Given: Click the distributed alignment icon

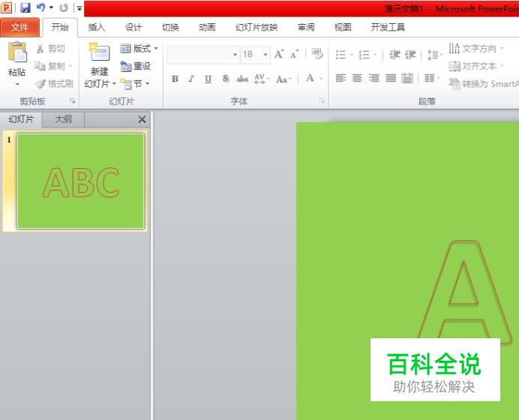Looking at the screenshot, I should point(407,78).
